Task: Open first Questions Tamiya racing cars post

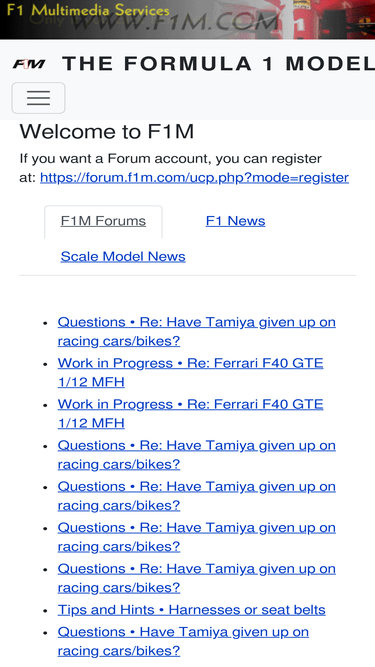Action: tap(196, 331)
